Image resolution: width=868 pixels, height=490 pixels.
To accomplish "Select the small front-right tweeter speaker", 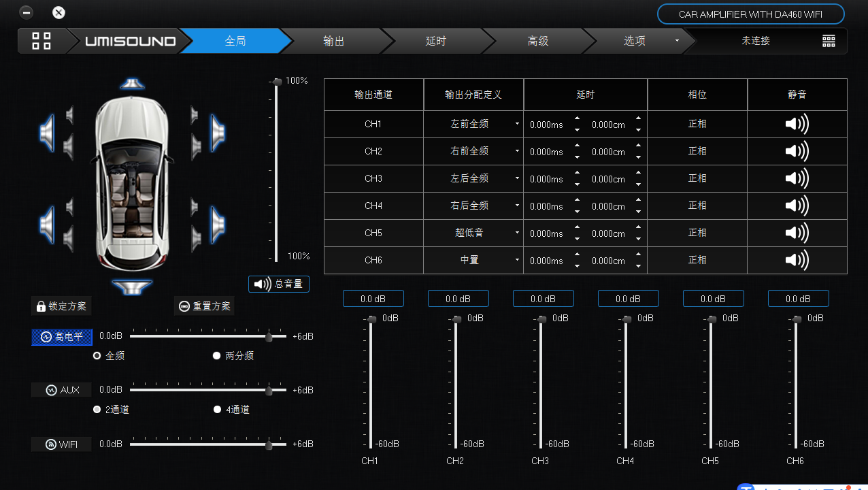I will pos(195,115).
